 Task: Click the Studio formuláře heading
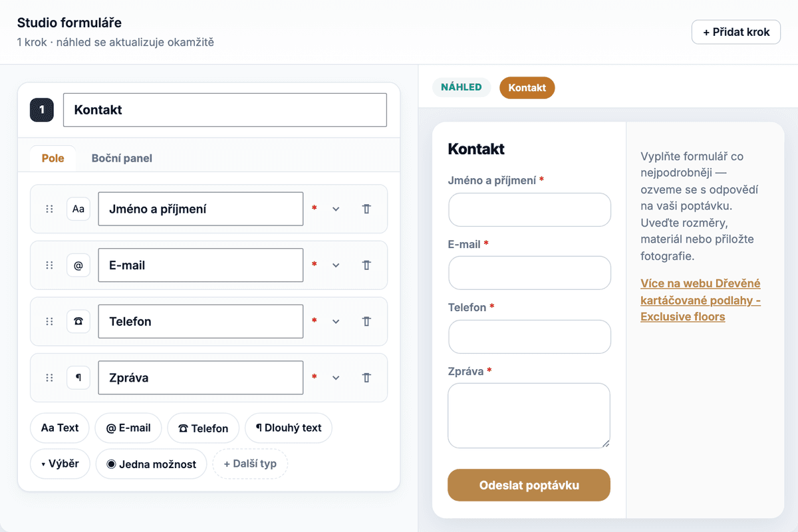click(69, 23)
